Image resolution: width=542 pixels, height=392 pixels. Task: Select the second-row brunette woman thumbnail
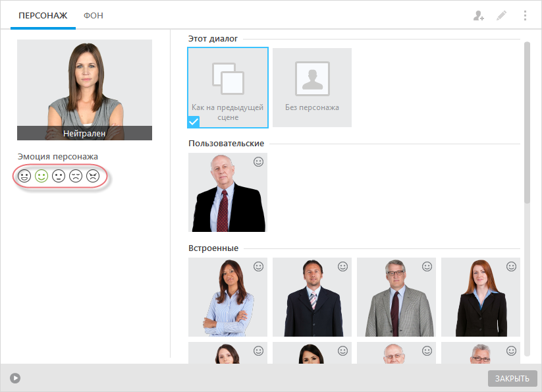pyautogui.click(x=228, y=352)
